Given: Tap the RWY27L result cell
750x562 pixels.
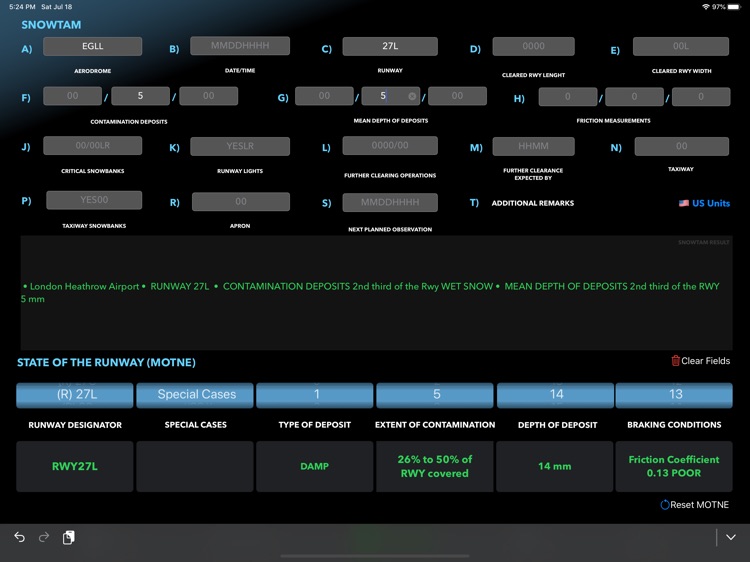Looking at the screenshot, I should point(75,466).
